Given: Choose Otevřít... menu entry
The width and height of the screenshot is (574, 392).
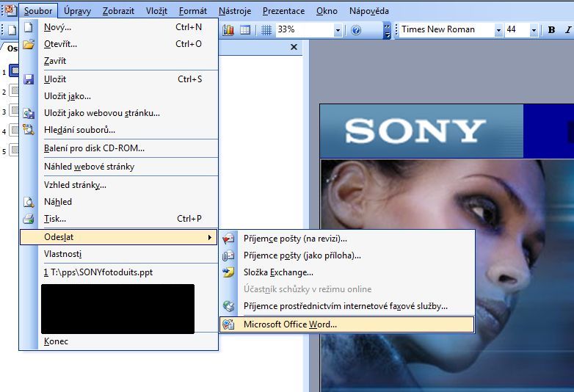Looking at the screenshot, I should tap(119, 44).
